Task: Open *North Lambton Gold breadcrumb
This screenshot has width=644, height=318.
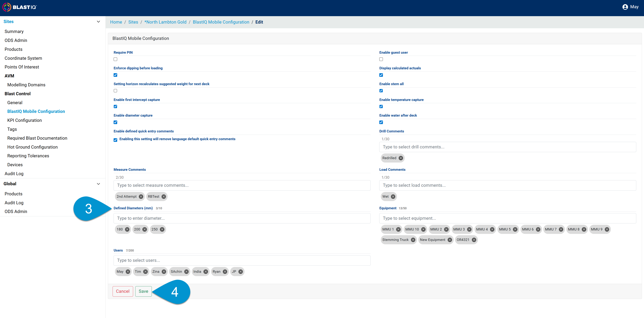Action: [165, 22]
